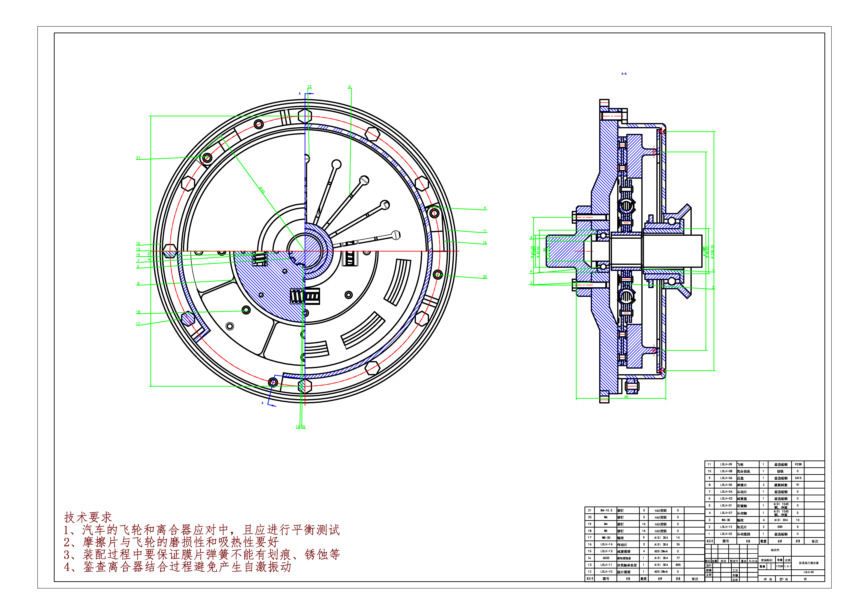Click balloon number 20 on right side
868x614 pixels.
pos(485,277)
